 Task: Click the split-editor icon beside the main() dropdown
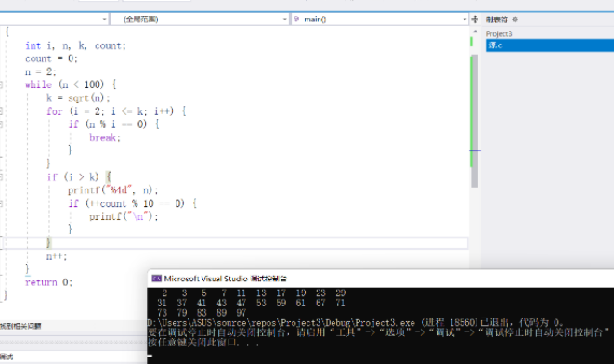(475, 19)
